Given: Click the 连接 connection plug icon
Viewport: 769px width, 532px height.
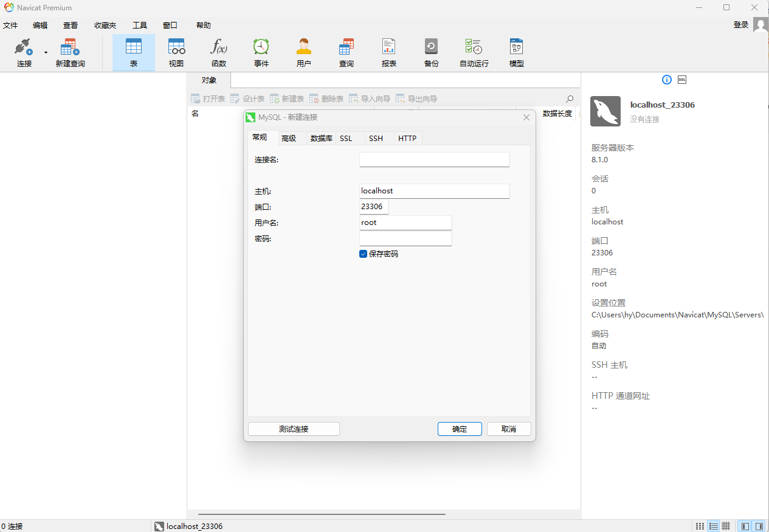Looking at the screenshot, I should tap(24, 47).
